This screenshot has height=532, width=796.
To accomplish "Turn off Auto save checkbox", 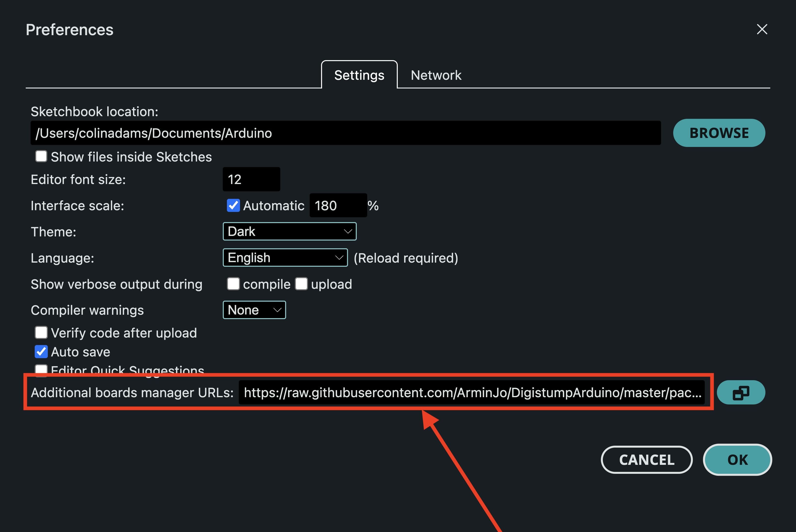I will 41,352.
